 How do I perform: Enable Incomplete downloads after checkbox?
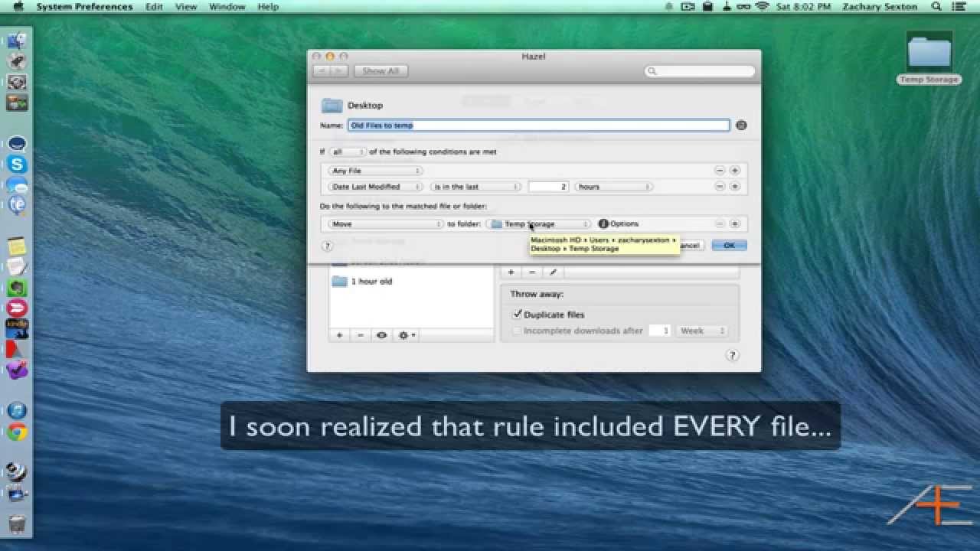[517, 331]
